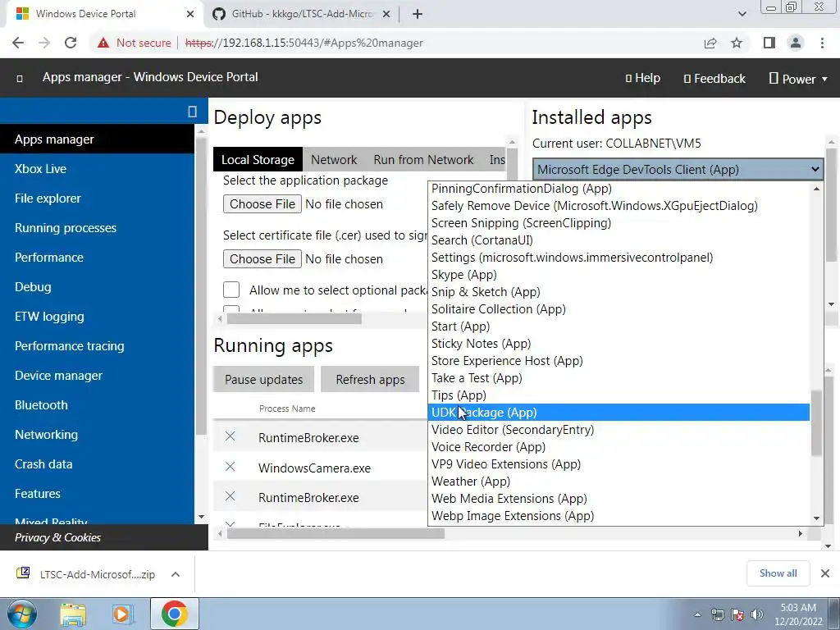Open Apps manager in the sidebar

click(x=97, y=139)
